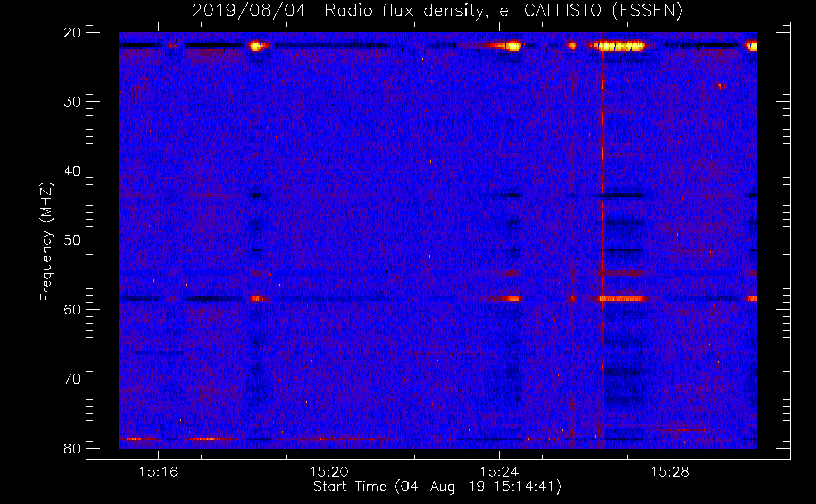Click the time tick label '15:16'
This screenshot has width=816, height=504.
coord(159,472)
